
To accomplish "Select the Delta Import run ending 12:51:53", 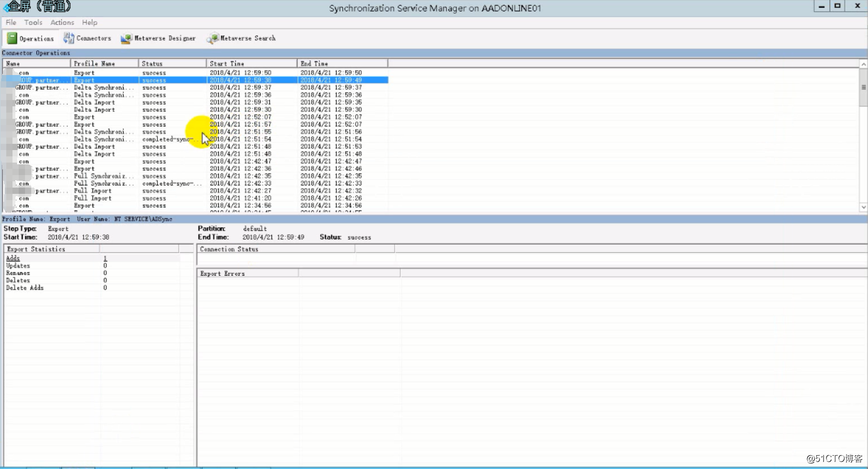I will 195,147.
